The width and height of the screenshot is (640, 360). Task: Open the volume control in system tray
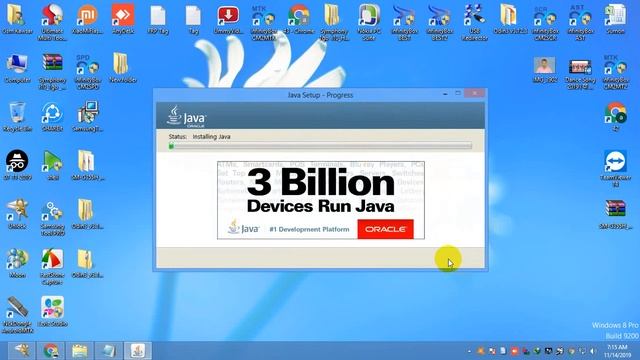[593, 351]
